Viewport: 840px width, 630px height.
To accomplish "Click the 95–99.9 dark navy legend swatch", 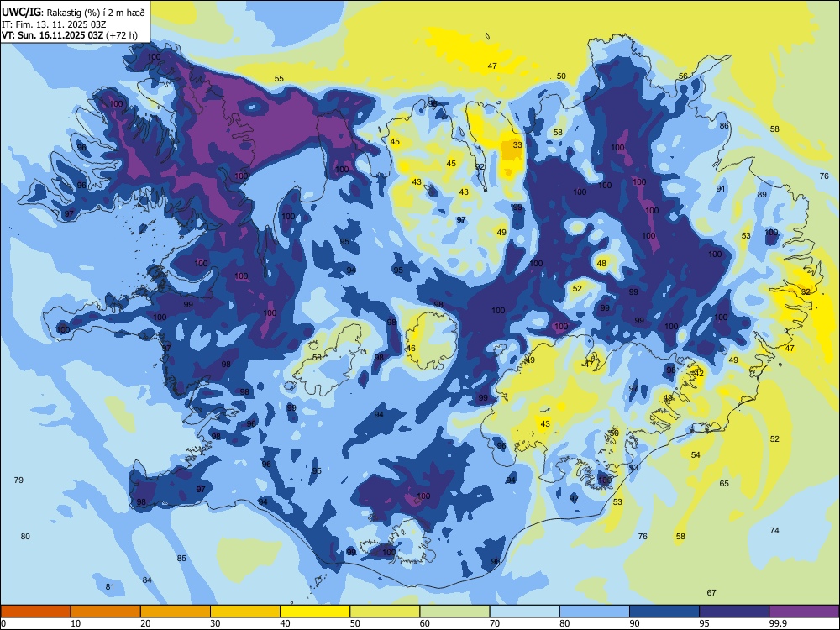I will [734, 612].
